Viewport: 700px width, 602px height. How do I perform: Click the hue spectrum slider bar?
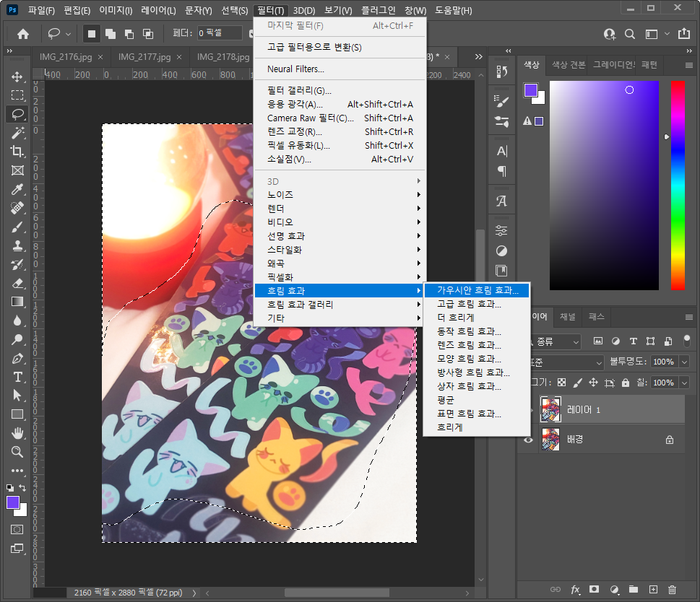678,186
